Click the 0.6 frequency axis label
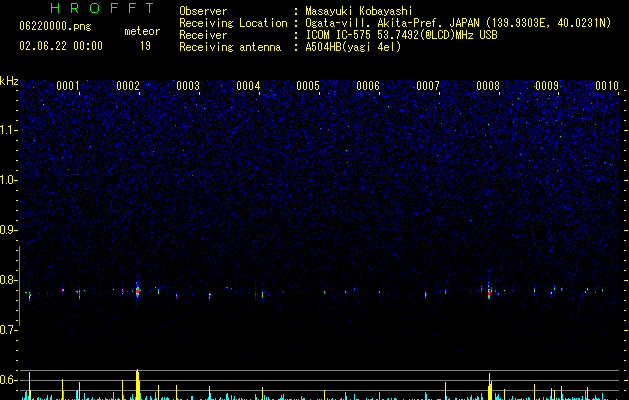The image size is (629, 400). pos(9,380)
